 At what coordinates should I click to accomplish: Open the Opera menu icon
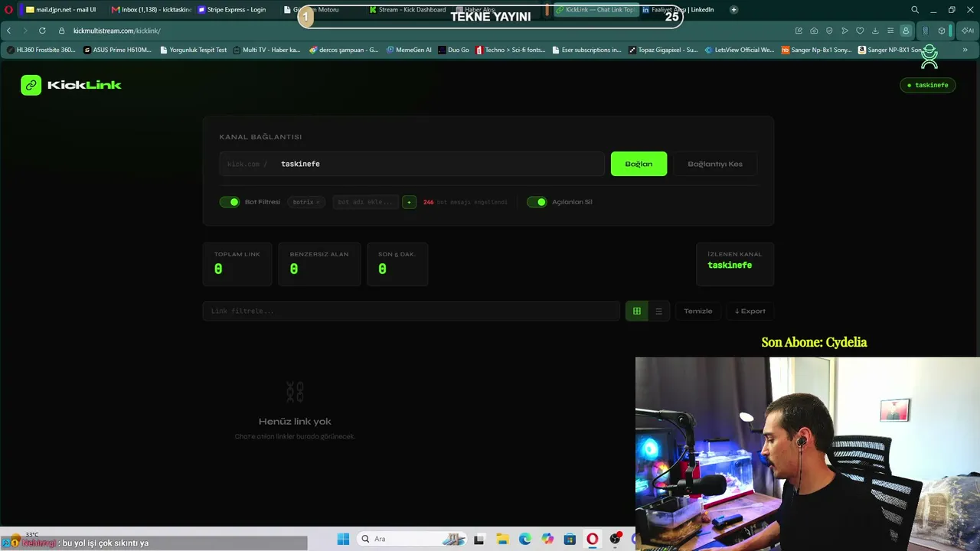(x=8, y=10)
